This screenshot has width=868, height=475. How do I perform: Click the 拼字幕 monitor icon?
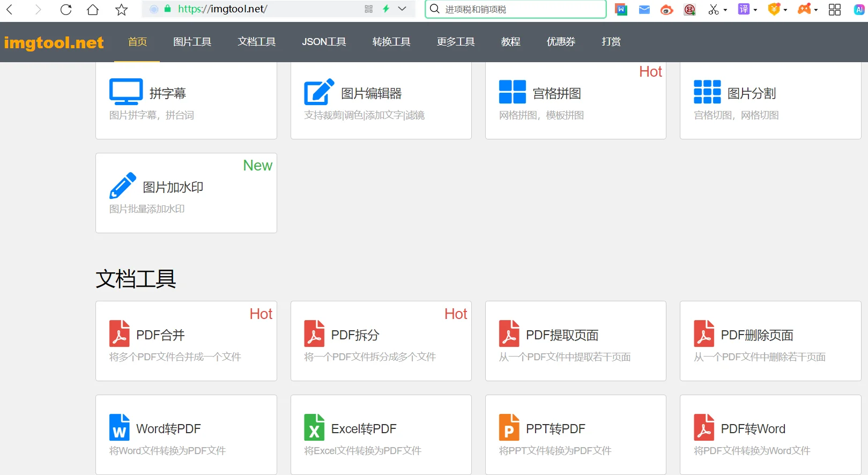[126, 92]
